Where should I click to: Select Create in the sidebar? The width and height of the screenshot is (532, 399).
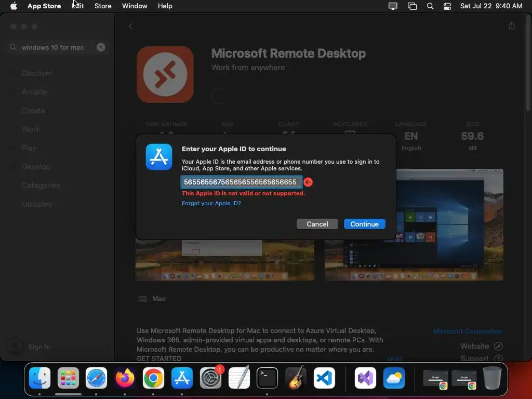(33, 111)
